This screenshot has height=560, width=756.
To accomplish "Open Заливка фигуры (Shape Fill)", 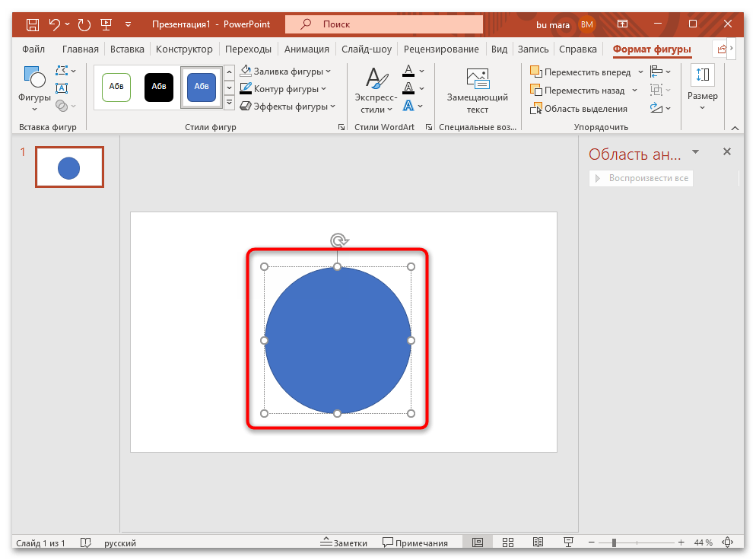I will tap(283, 70).
